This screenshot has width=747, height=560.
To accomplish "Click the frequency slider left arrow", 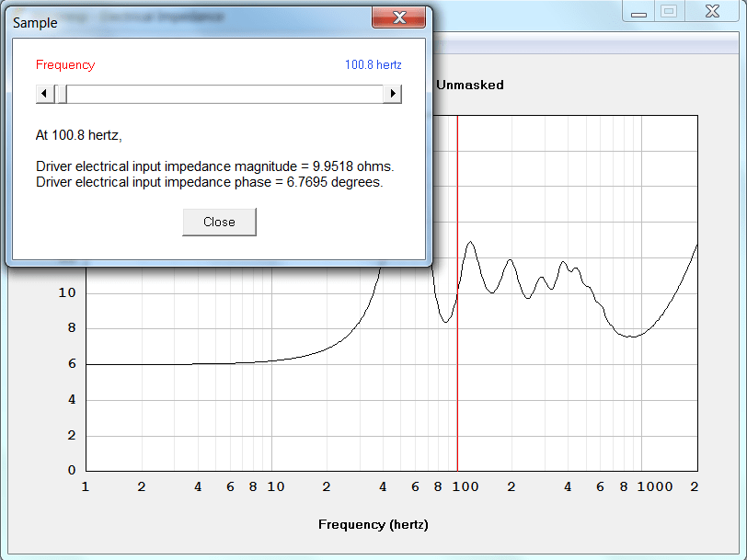I will point(44,94).
